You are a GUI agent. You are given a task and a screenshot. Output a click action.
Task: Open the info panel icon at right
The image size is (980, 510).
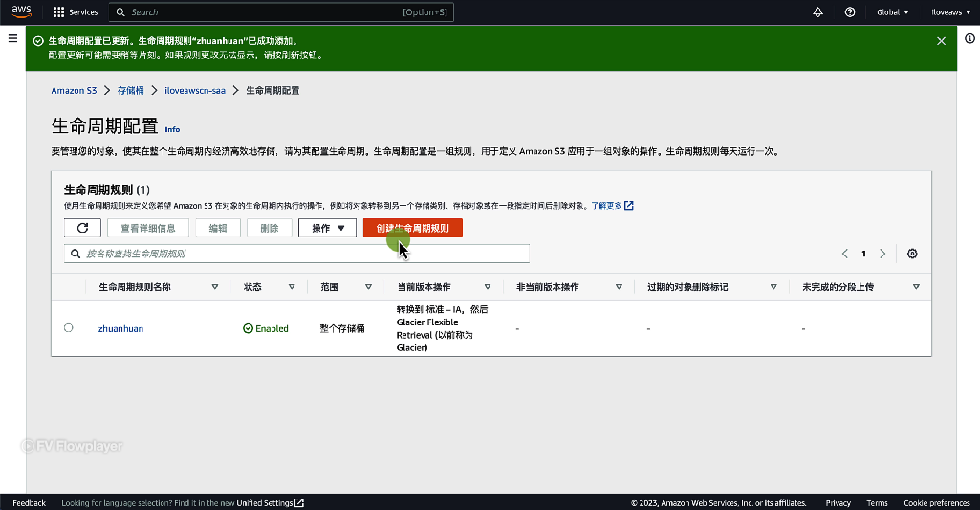click(x=969, y=39)
